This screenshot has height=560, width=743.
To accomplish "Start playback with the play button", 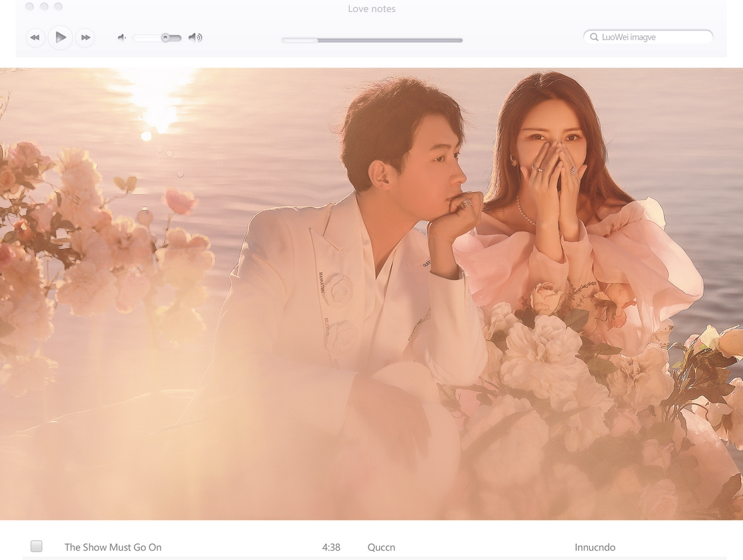I will [60, 37].
